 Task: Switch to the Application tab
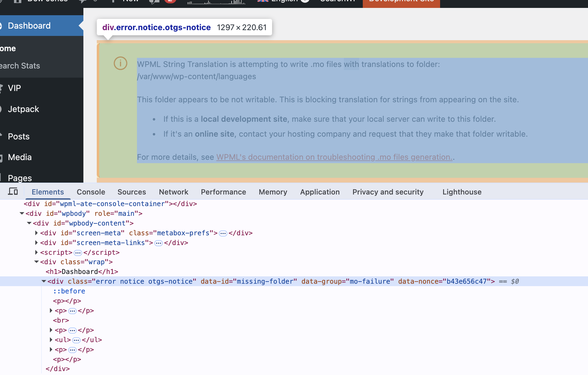[x=320, y=192]
